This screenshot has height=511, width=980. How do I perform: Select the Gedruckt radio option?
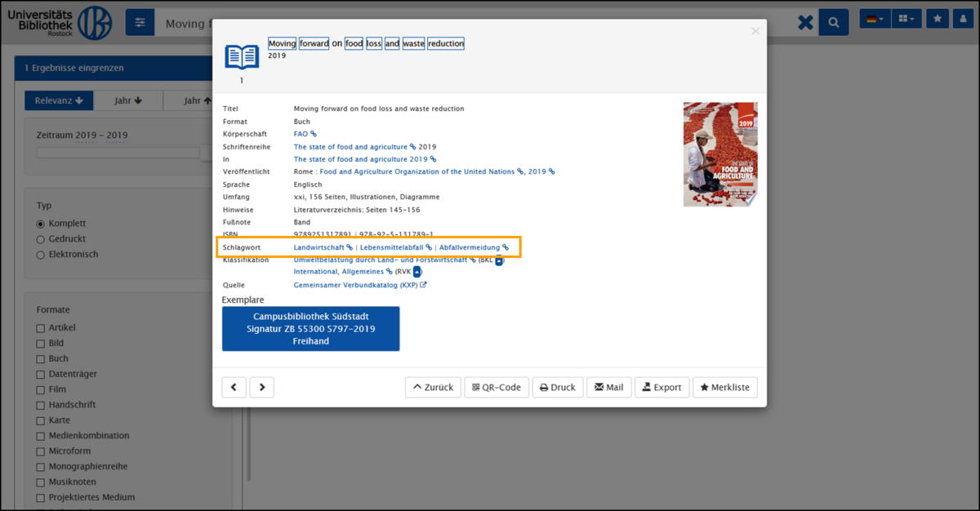[41, 239]
